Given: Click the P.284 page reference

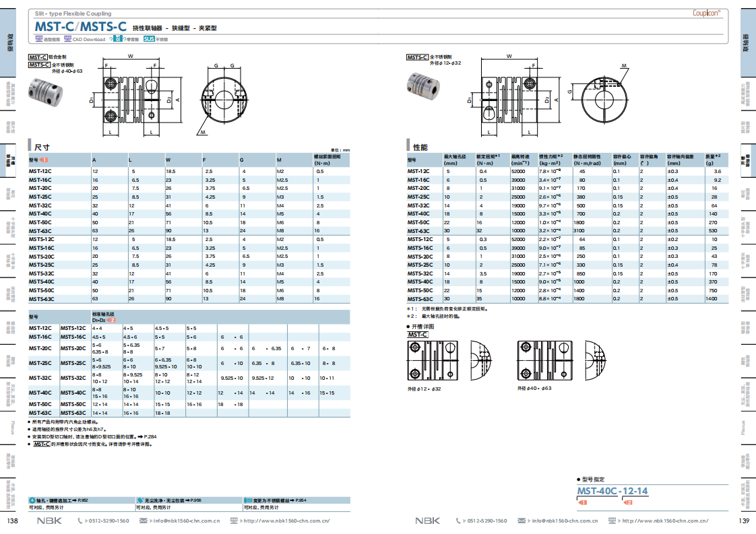Looking at the screenshot, I should pyautogui.click(x=150, y=436).
